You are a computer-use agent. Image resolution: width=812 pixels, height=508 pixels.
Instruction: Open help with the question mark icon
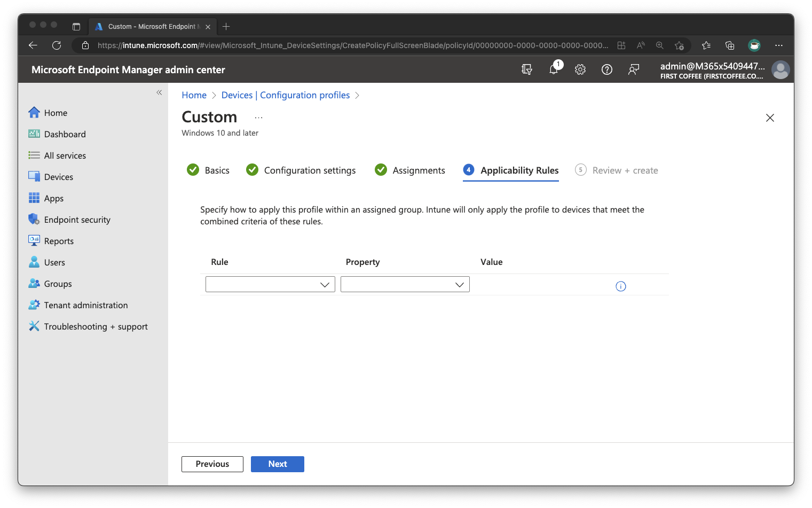click(607, 69)
